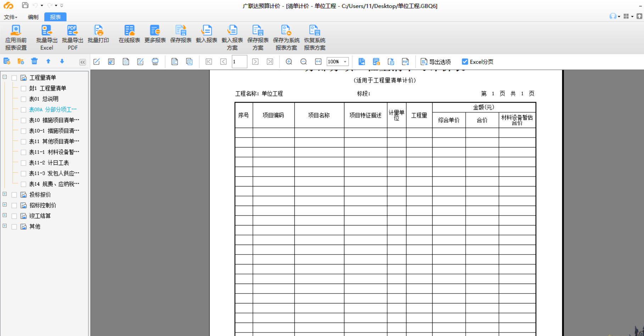Open the undo history dropdown arrow
Screen dimensions: 644x336
coord(42,6)
